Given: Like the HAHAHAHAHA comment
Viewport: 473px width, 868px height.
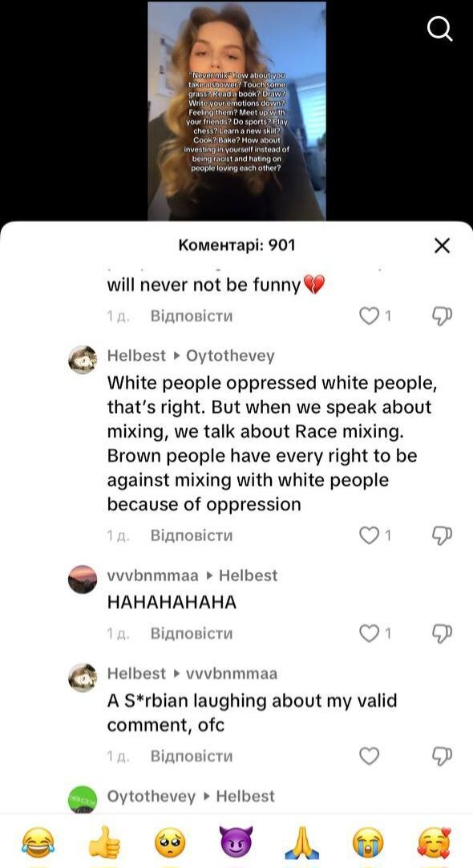Looking at the screenshot, I should click(369, 633).
